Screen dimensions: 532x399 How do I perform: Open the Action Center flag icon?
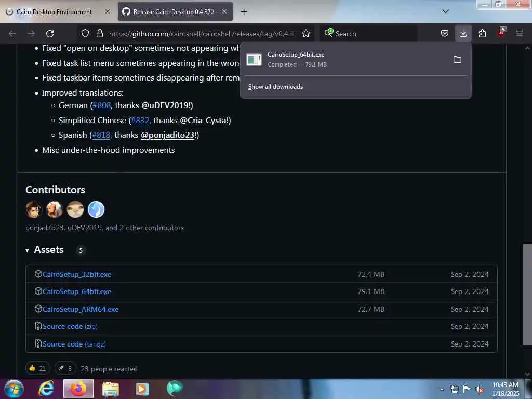(467, 389)
